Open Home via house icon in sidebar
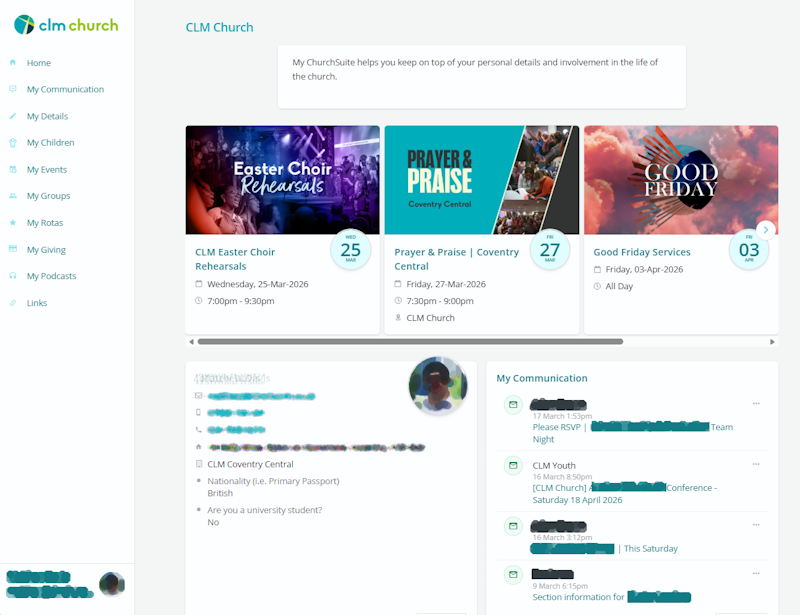 13,62
